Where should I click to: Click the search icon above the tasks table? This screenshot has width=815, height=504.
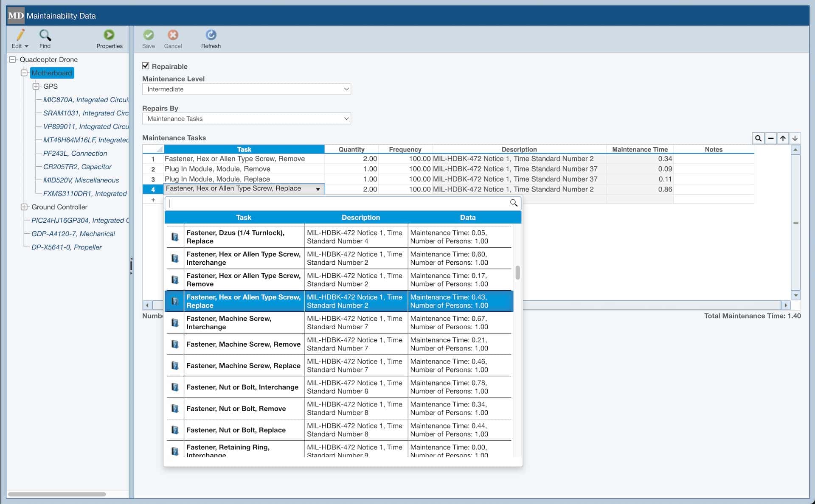point(759,138)
